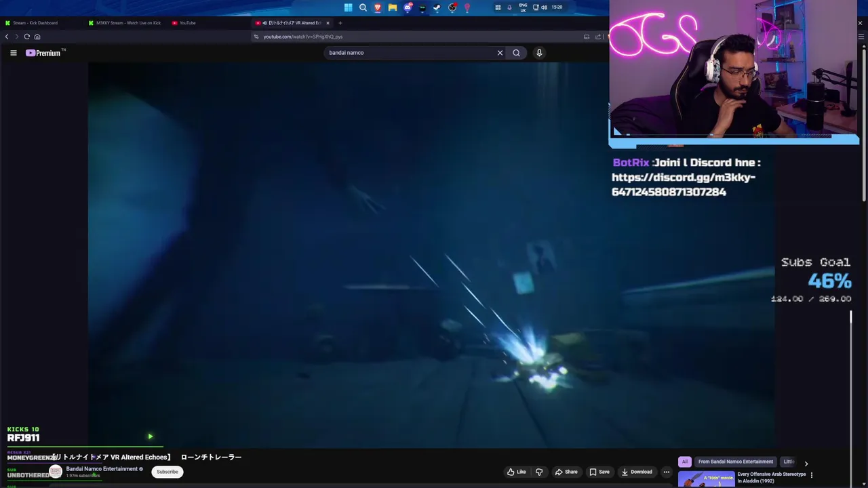Click the YouTube search magnifier button

[516, 53]
